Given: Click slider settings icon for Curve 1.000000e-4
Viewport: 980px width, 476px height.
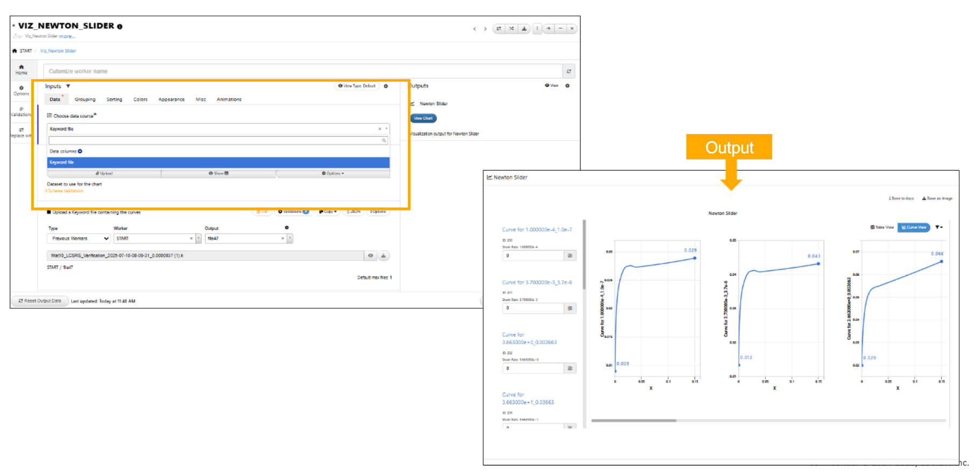Looking at the screenshot, I should (x=570, y=256).
